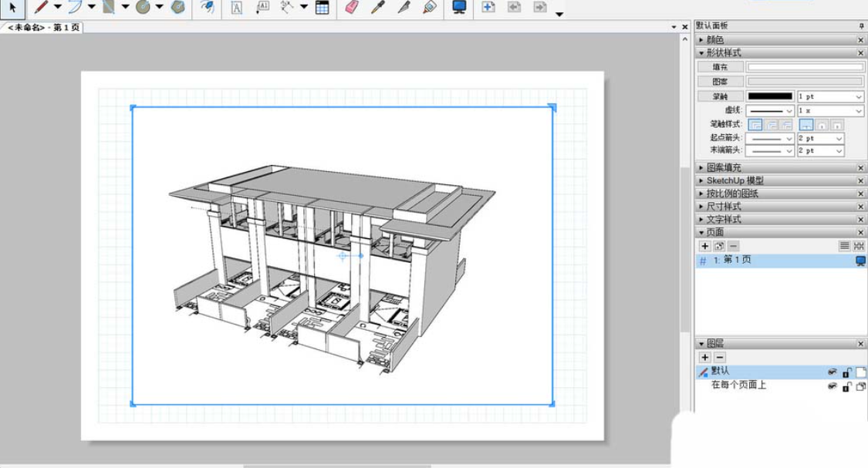Click the 填充 fill button
868x468 pixels.
tap(720, 67)
